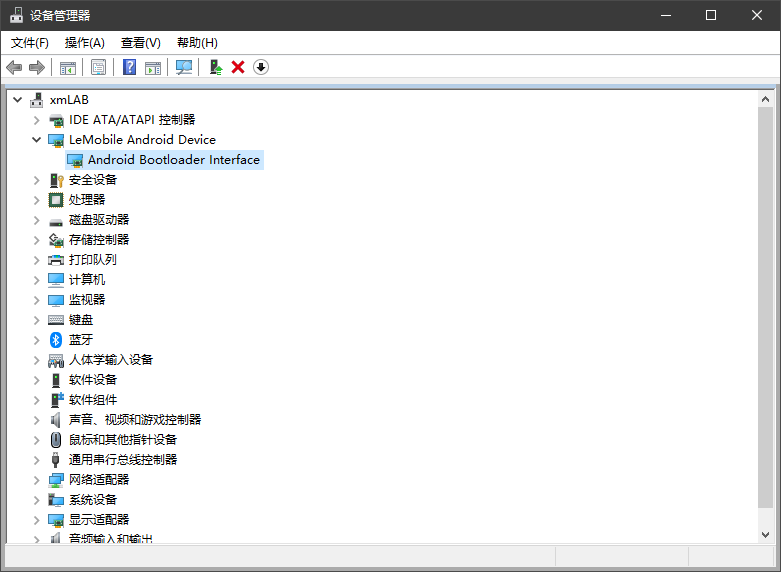Open the 查看(V) menu
Screen dimensions: 781x572
(x=140, y=43)
